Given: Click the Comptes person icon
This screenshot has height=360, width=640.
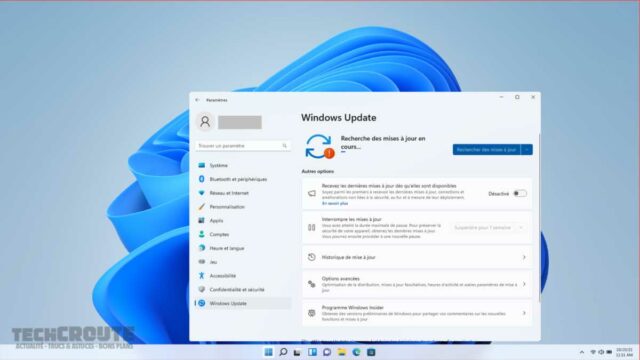Looking at the screenshot, I should pyautogui.click(x=202, y=234).
